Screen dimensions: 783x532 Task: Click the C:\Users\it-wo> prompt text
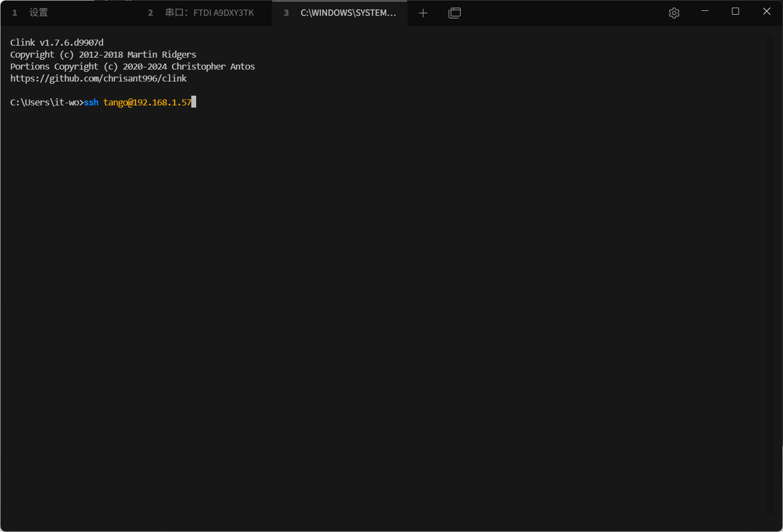pos(47,102)
